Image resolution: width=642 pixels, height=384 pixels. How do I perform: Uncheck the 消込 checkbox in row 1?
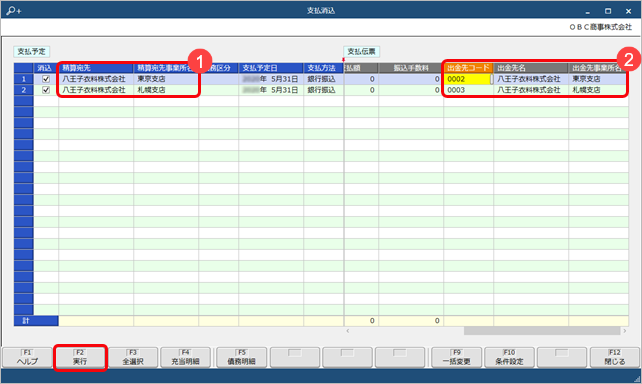coord(46,79)
